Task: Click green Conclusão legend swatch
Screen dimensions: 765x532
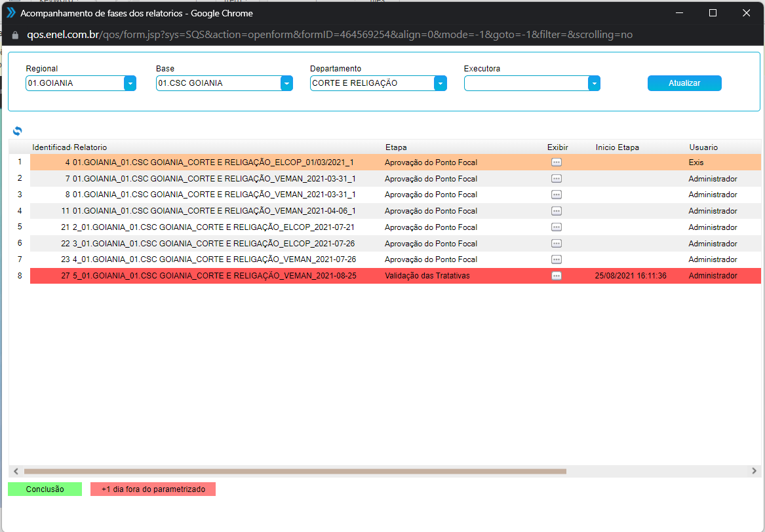Action: (45, 489)
